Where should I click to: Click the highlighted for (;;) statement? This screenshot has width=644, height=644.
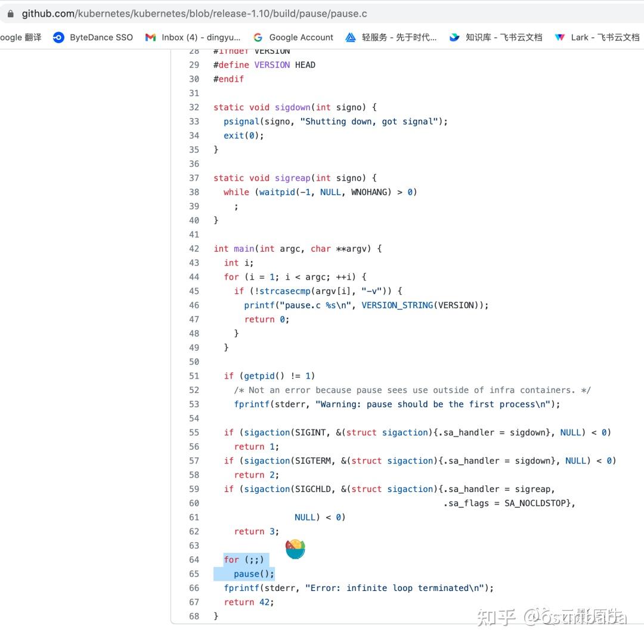tap(244, 560)
